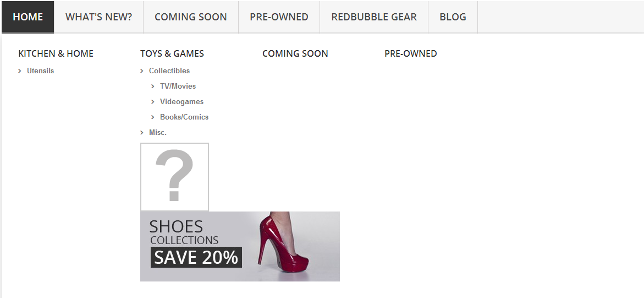
Task: Click the question mark placeholder image
Action: click(x=174, y=177)
